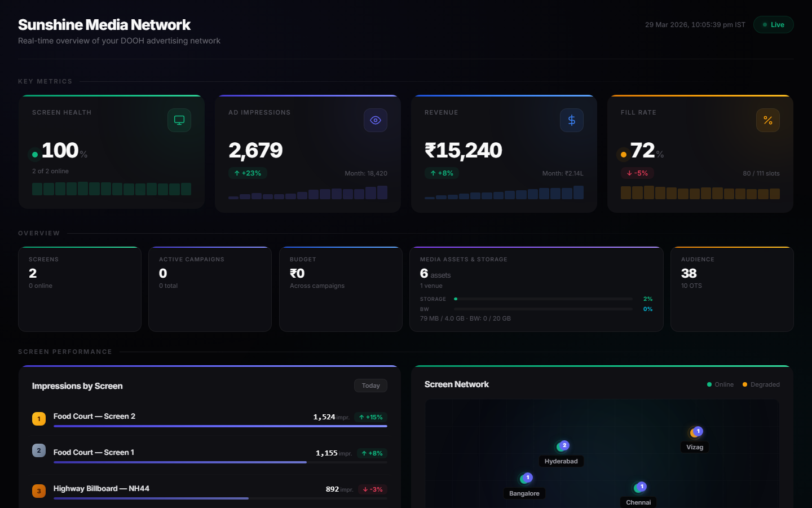Click the Bangalore map marker
The width and height of the screenshot is (812, 508).
[526, 478]
